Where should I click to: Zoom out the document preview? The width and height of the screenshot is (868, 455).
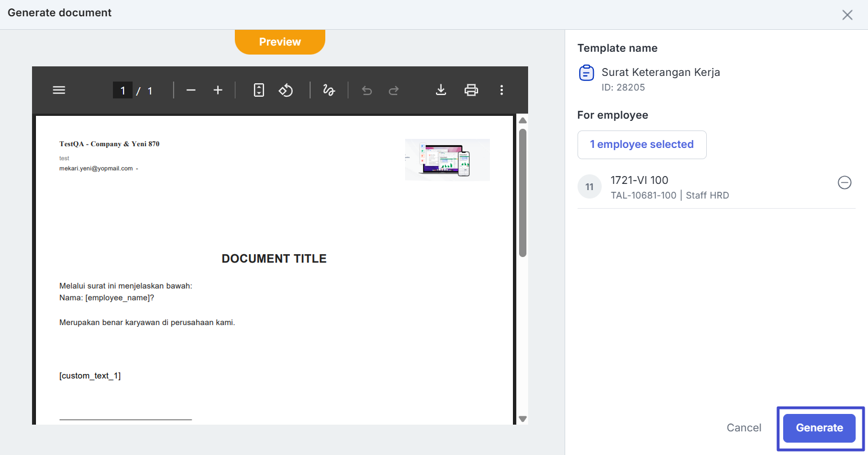(191, 90)
